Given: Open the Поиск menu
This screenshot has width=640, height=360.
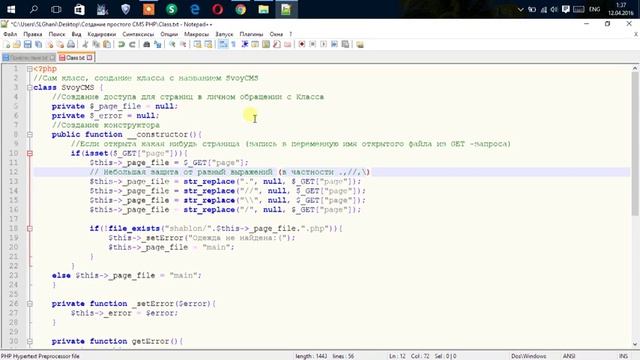Looking at the screenshot, I should point(57,34).
